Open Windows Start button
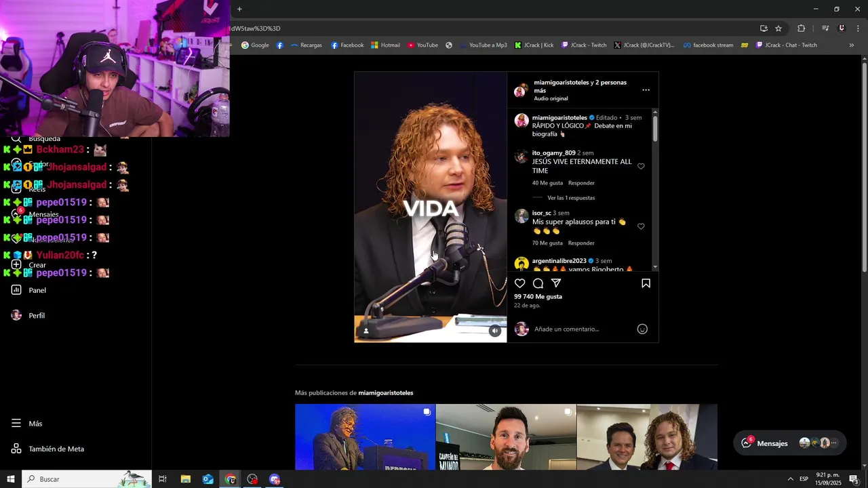 pos(11,479)
